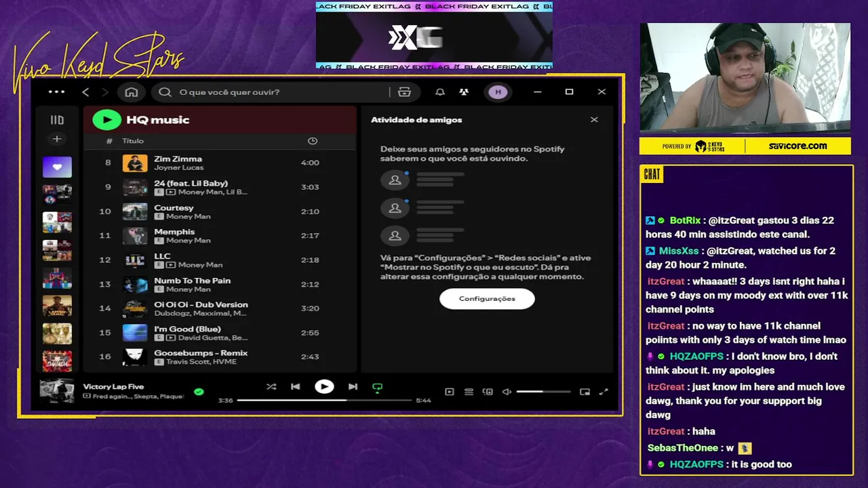
Task: Open the queue icon
Action: [469, 392]
